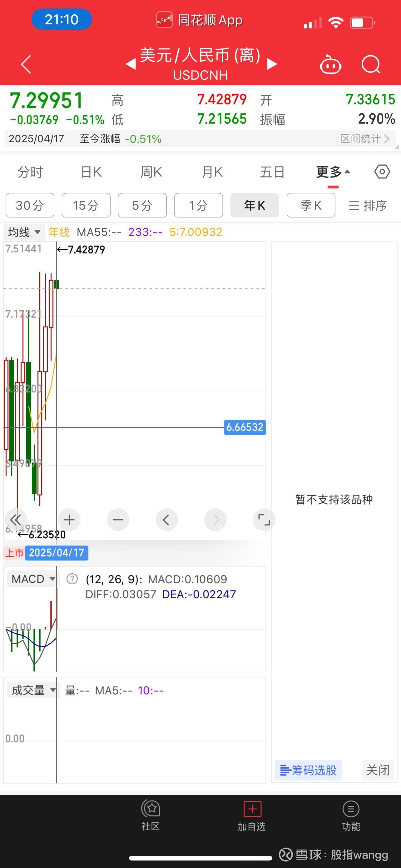Move chart cursor left one candle
401x868 pixels.
pyautogui.click(x=167, y=520)
